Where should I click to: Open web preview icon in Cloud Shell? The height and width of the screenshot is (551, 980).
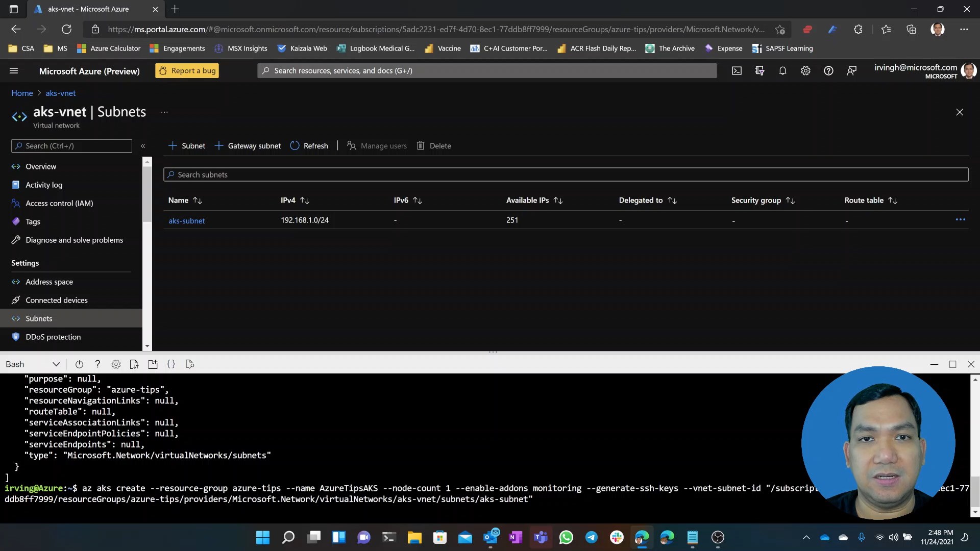point(190,364)
